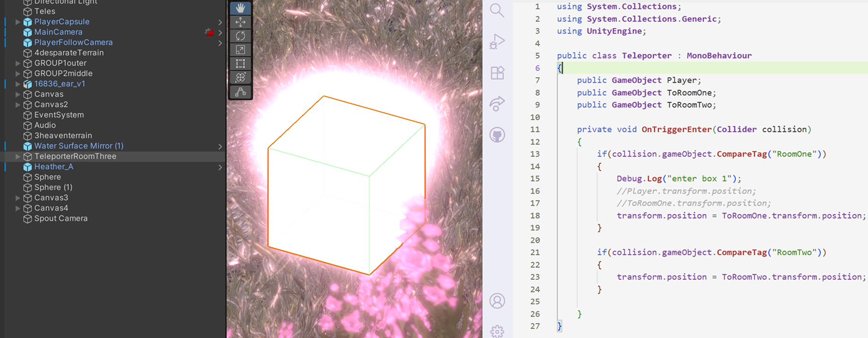
Task: Click the PlayerCapsule prefab cube icon
Action: [x=27, y=22]
